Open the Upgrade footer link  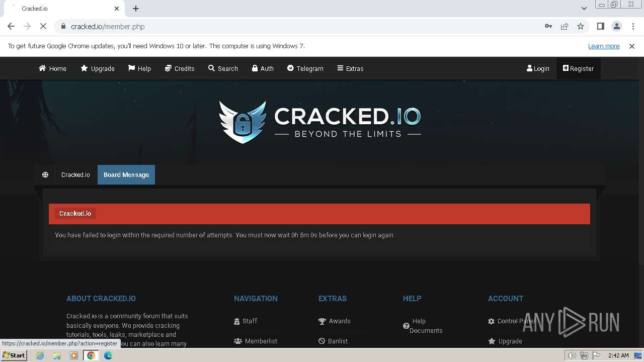pos(505,341)
